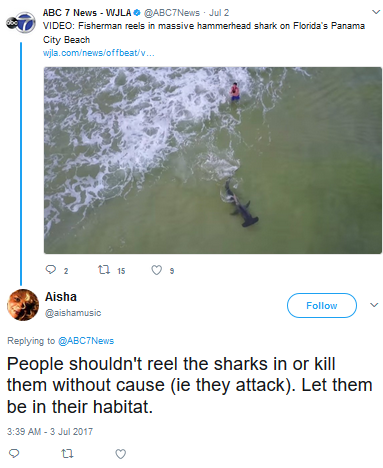Like the ABC 7 News tweet
The width and height of the screenshot is (383, 468).
(156, 270)
